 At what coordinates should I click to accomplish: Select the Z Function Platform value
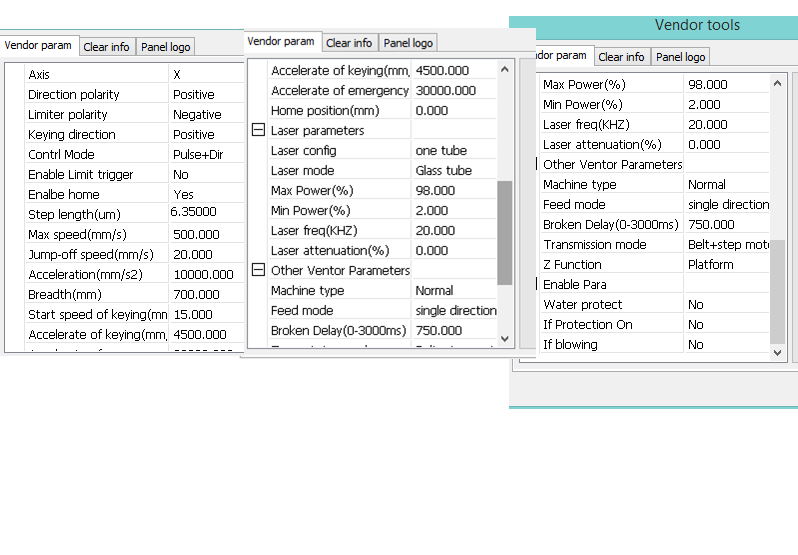coord(727,265)
